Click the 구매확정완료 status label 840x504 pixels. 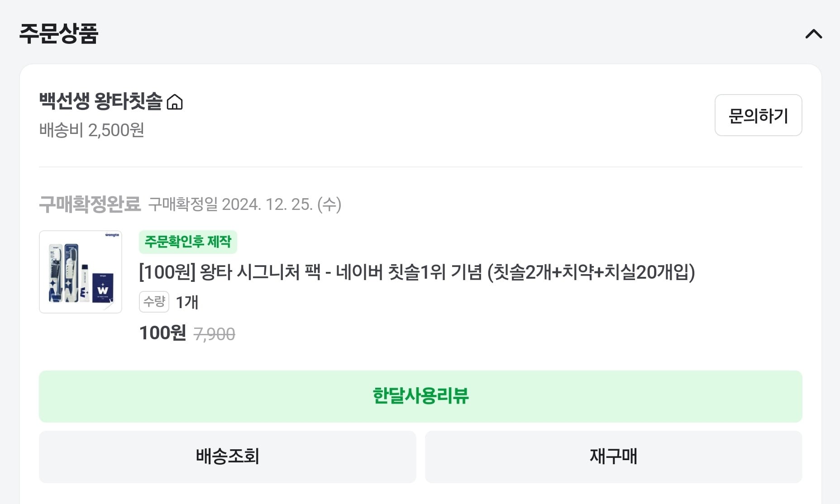click(90, 204)
